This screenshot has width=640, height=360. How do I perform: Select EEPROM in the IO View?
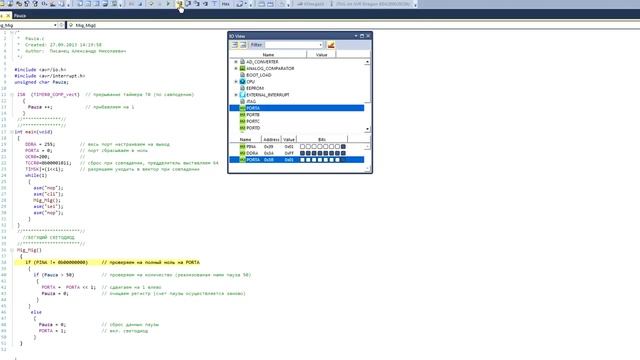pyautogui.click(x=255, y=88)
